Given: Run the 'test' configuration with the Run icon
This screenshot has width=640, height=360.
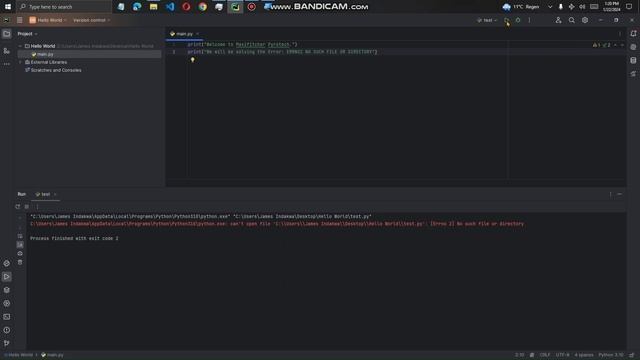Looking at the screenshot, I should [x=507, y=20].
